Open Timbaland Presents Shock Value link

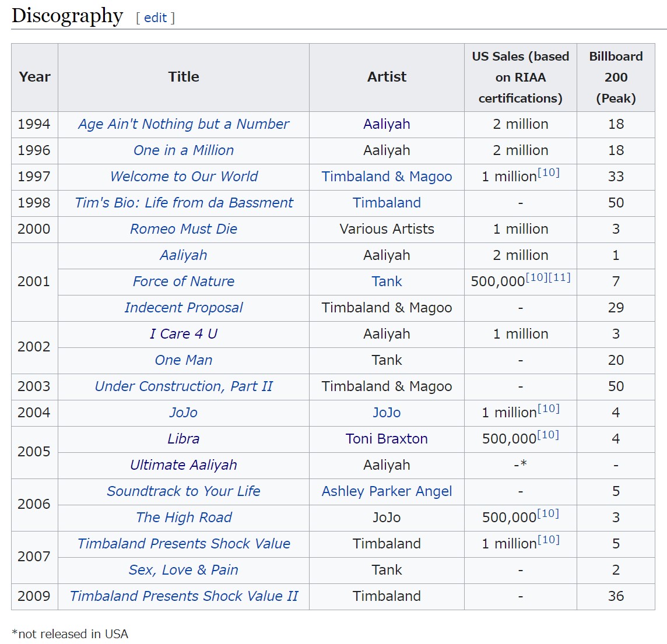pyautogui.click(x=183, y=544)
